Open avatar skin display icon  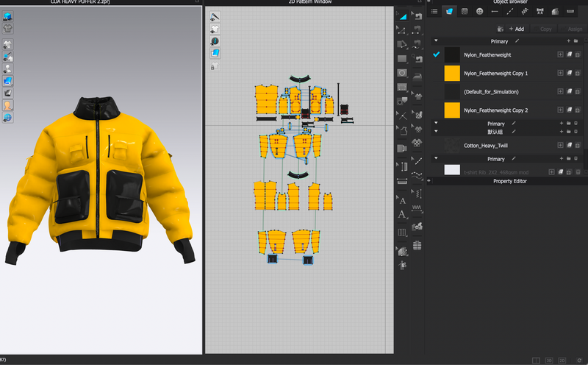click(7, 105)
